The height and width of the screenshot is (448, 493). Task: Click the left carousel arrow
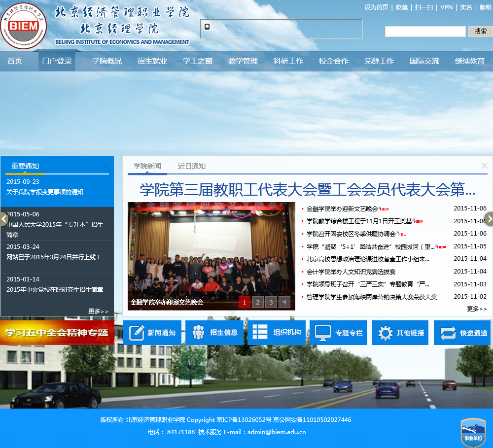point(4,219)
